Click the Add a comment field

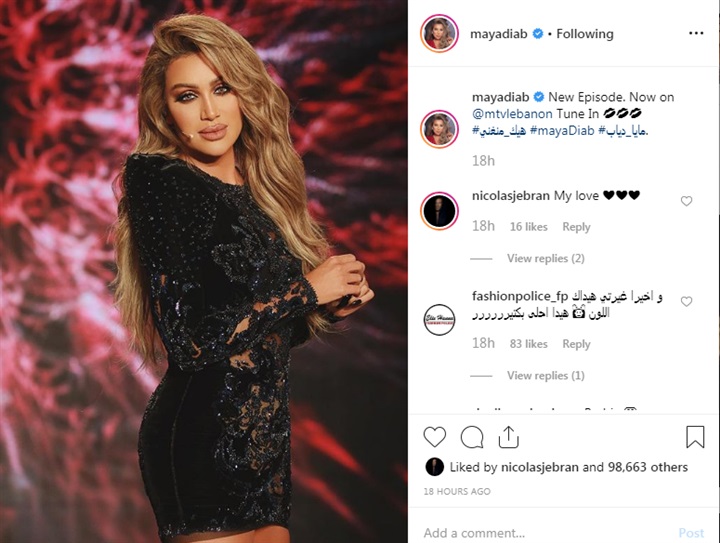pyautogui.click(x=542, y=533)
